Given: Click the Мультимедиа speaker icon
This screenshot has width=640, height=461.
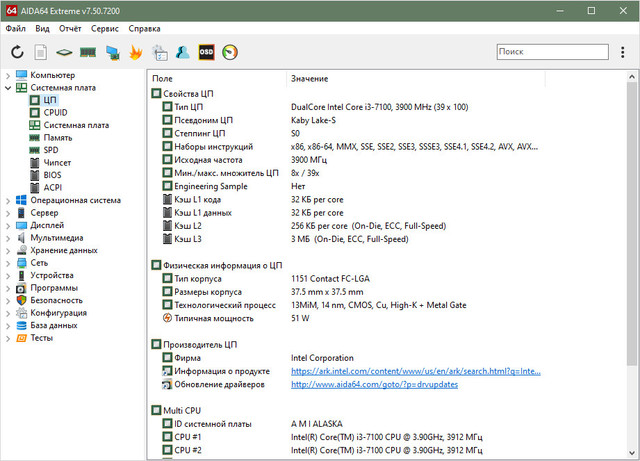Looking at the screenshot, I should pos(21,238).
